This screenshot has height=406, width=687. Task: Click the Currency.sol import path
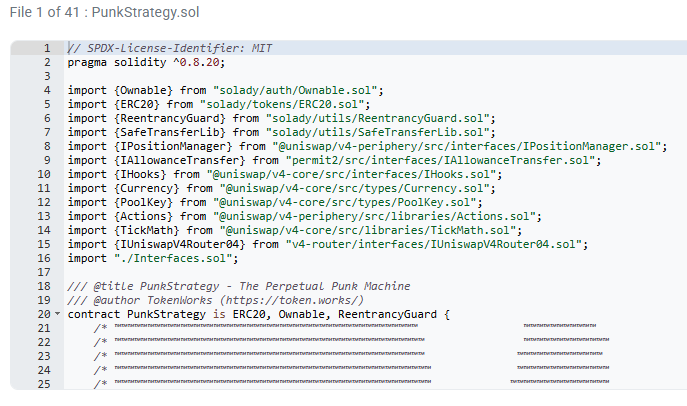[x=354, y=188]
